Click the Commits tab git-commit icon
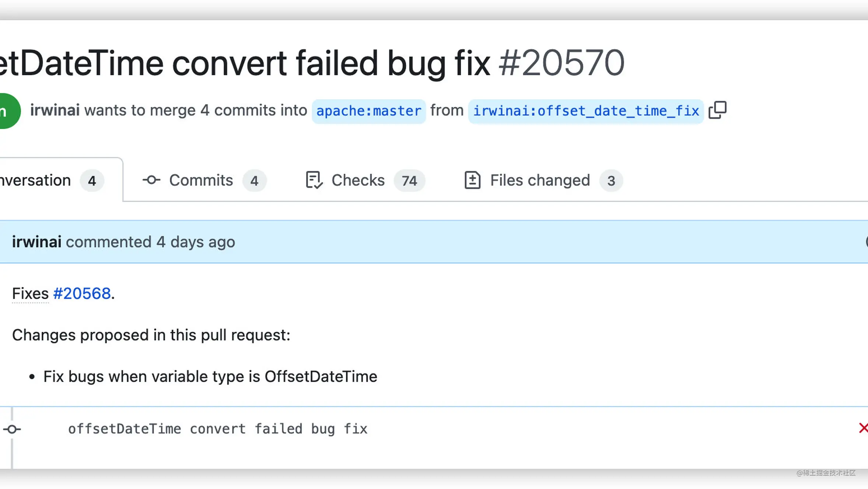868x489 pixels. click(x=151, y=180)
